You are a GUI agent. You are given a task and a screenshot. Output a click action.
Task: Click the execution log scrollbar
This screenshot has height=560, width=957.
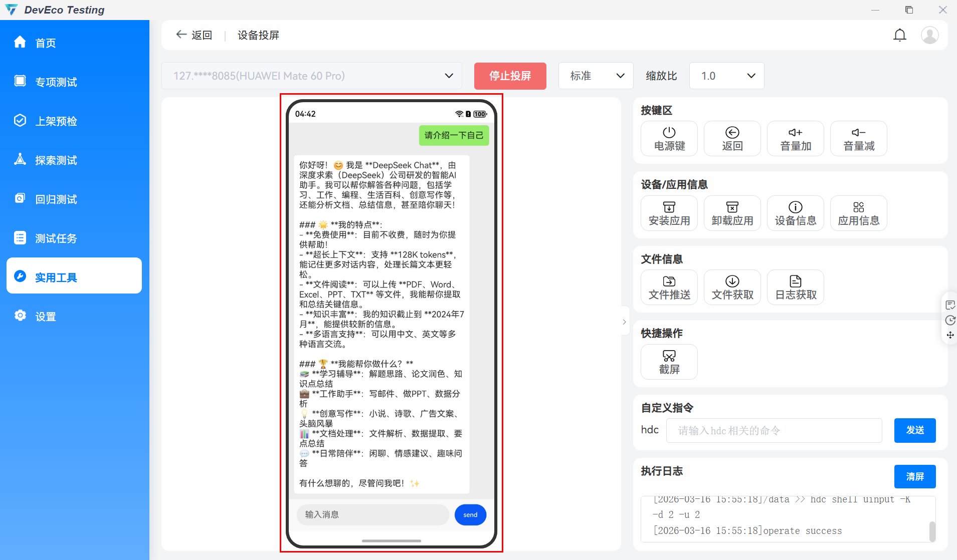pos(932,531)
